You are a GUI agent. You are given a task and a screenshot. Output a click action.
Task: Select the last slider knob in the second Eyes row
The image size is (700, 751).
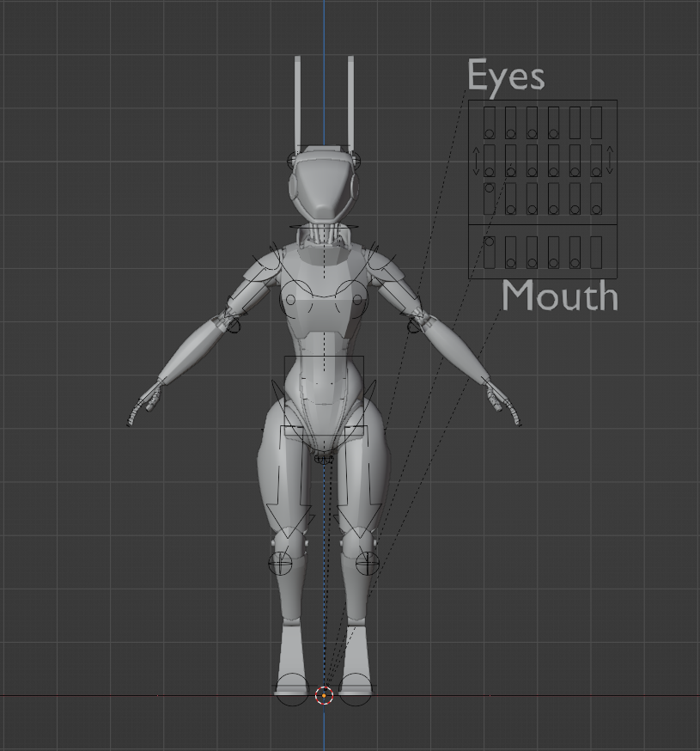(x=596, y=172)
